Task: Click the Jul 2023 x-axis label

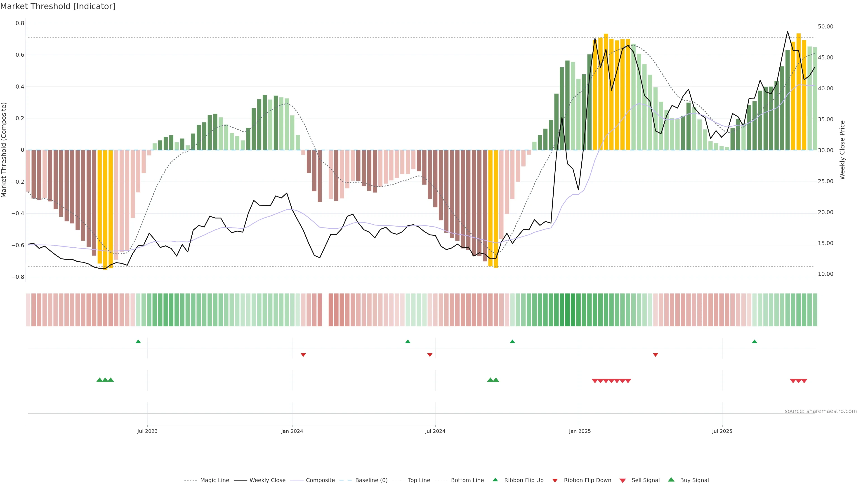Action: point(147,431)
